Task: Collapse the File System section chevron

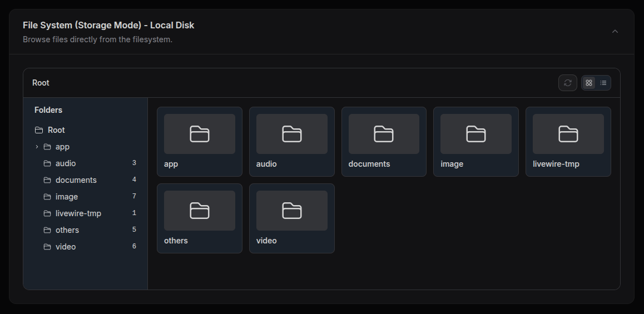Action: (x=615, y=32)
